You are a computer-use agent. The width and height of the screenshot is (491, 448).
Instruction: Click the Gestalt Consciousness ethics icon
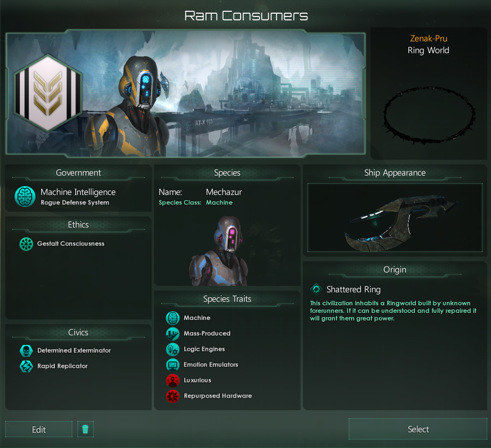[26, 244]
